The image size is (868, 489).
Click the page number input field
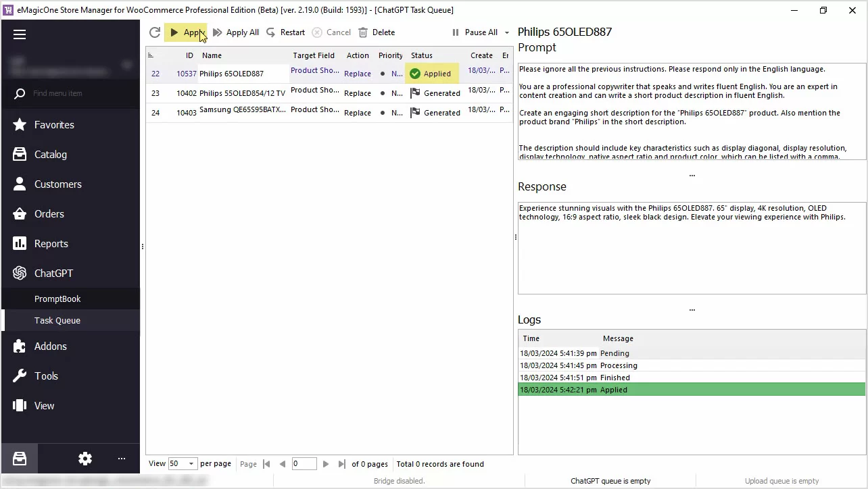[x=304, y=464]
